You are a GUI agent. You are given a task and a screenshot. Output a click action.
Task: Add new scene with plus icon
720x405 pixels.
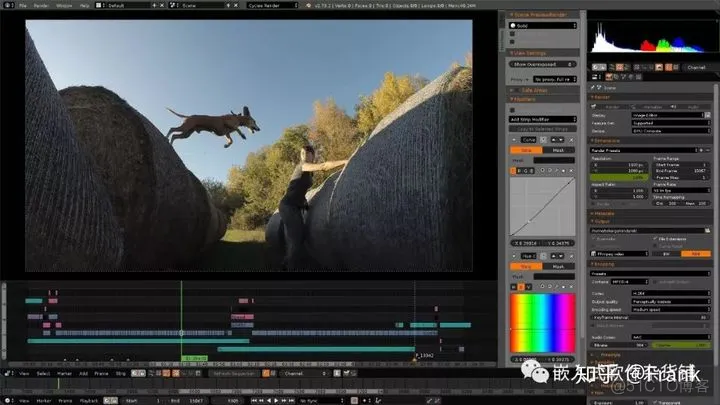[x=228, y=6]
